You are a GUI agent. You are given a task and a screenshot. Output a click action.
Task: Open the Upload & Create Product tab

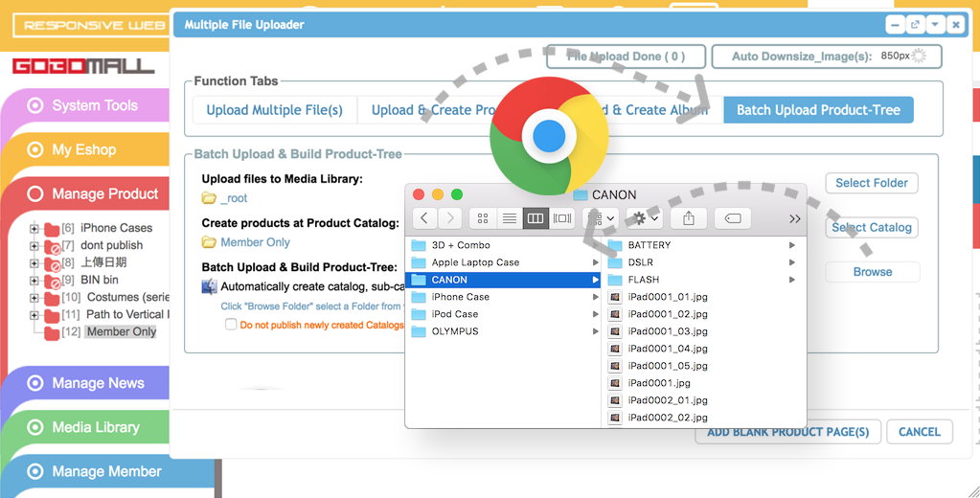(432, 110)
